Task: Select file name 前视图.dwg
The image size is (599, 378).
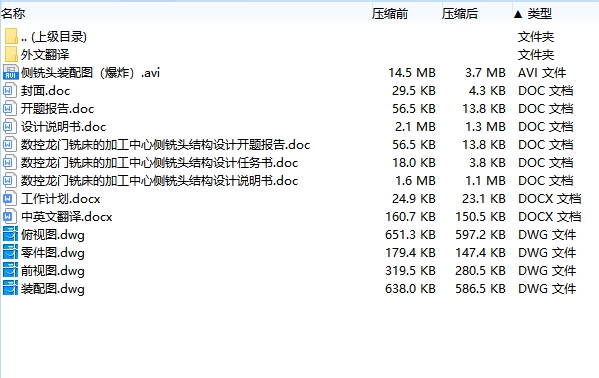Action: tap(53, 271)
